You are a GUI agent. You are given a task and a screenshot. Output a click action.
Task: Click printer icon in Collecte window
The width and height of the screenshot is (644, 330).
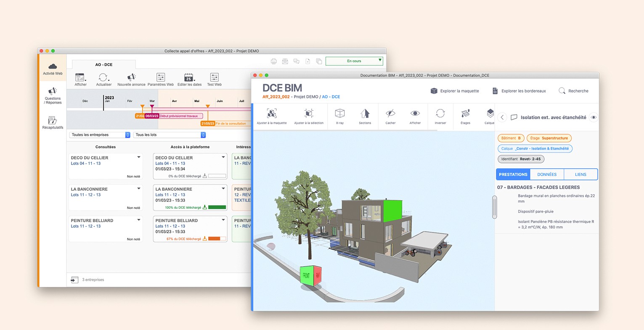coord(274,61)
